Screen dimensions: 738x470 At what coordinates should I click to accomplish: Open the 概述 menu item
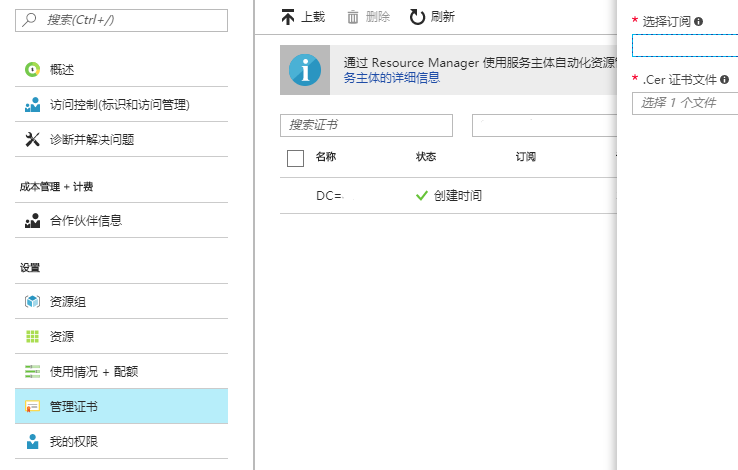121,70
